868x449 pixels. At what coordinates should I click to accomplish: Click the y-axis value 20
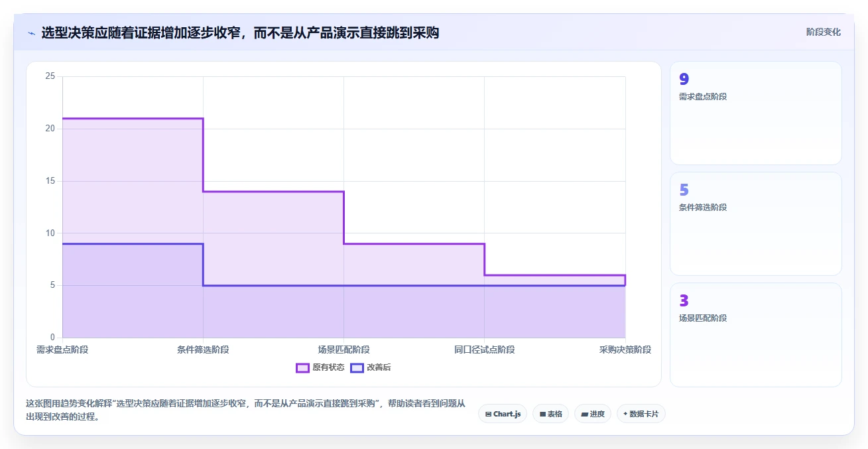50,129
